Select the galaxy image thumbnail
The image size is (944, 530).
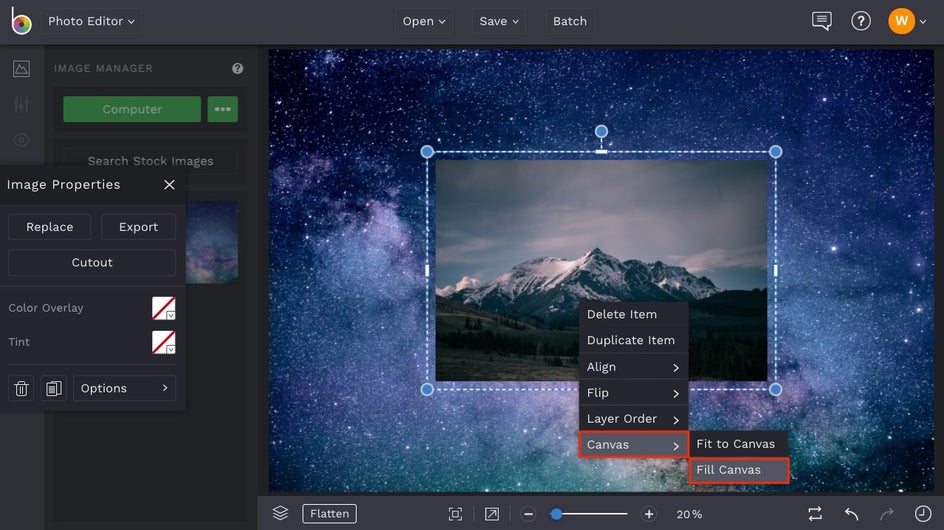[x=212, y=242]
